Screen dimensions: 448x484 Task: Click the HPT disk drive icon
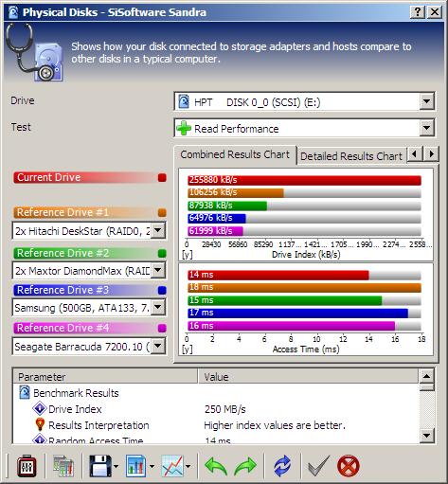(x=184, y=101)
